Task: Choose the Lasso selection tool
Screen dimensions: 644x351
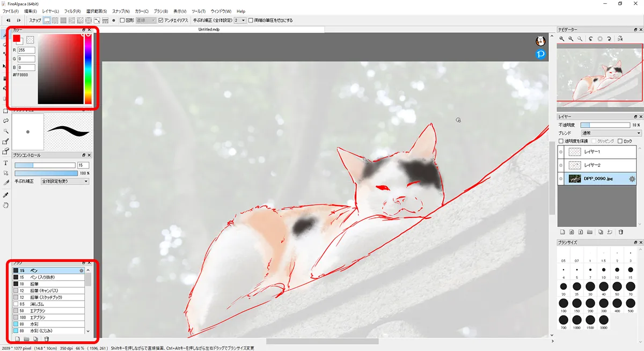Action: coord(5,121)
